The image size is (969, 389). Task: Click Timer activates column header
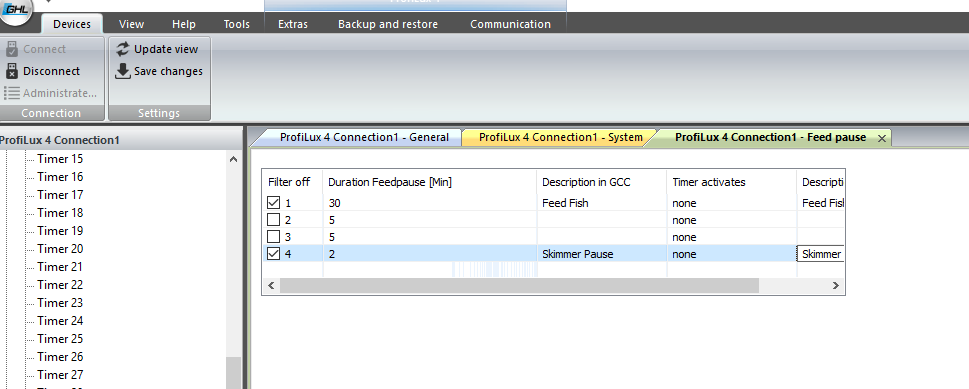click(x=732, y=182)
